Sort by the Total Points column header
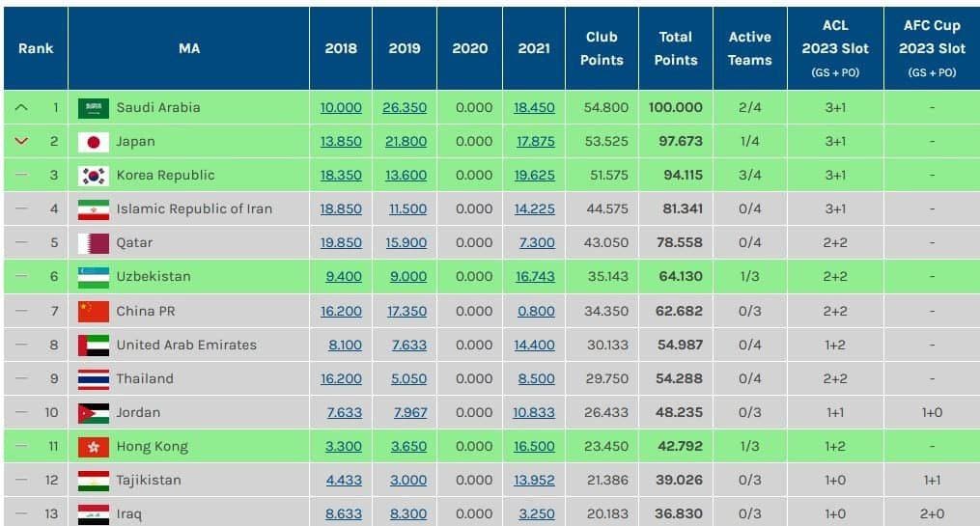Viewport: 980px width, 526px height. (676, 48)
